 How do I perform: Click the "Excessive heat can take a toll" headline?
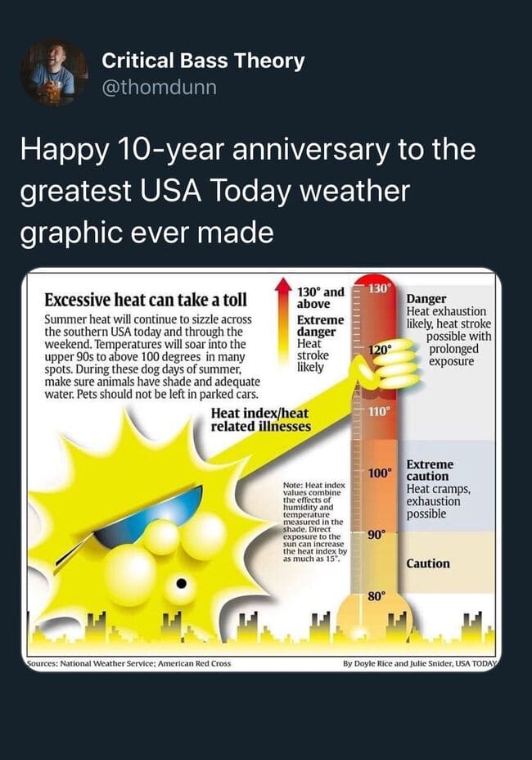coord(146,299)
